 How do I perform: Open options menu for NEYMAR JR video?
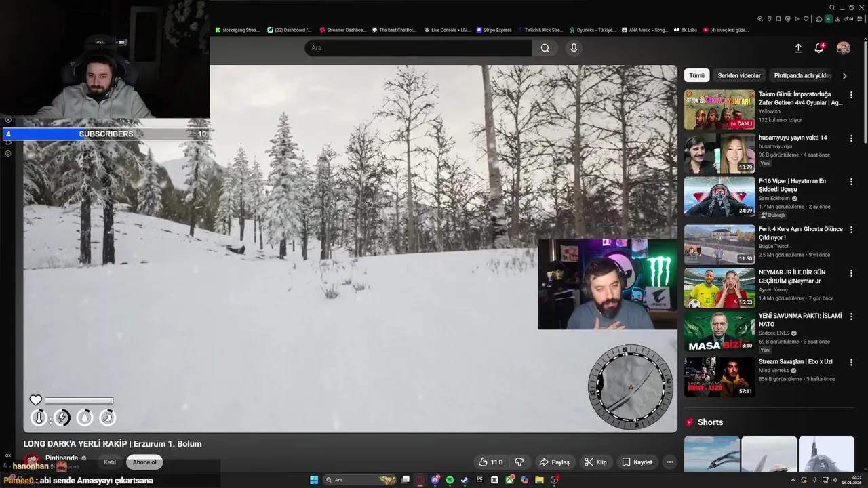tap(851, 273)
